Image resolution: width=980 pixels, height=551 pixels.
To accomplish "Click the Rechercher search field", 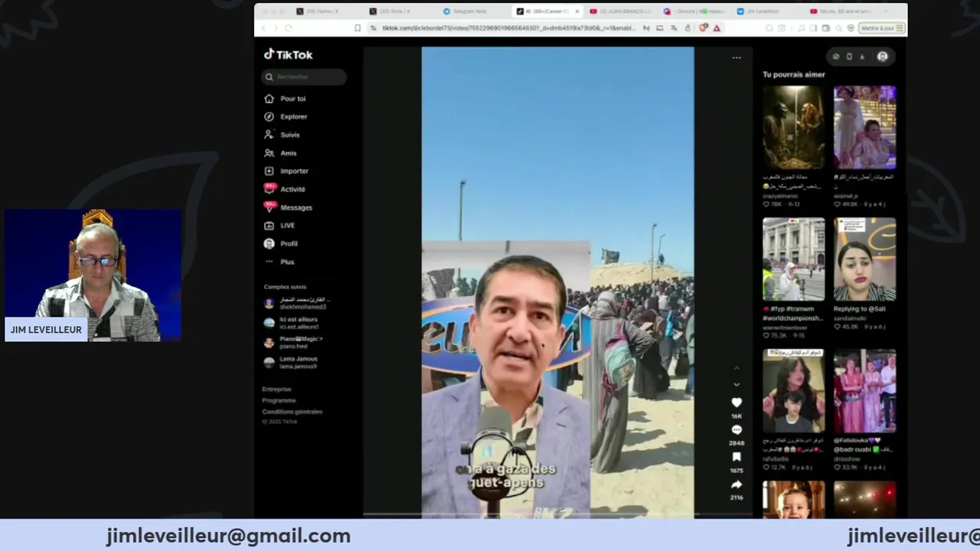I will pyautogui.click(x=305, y=77).
